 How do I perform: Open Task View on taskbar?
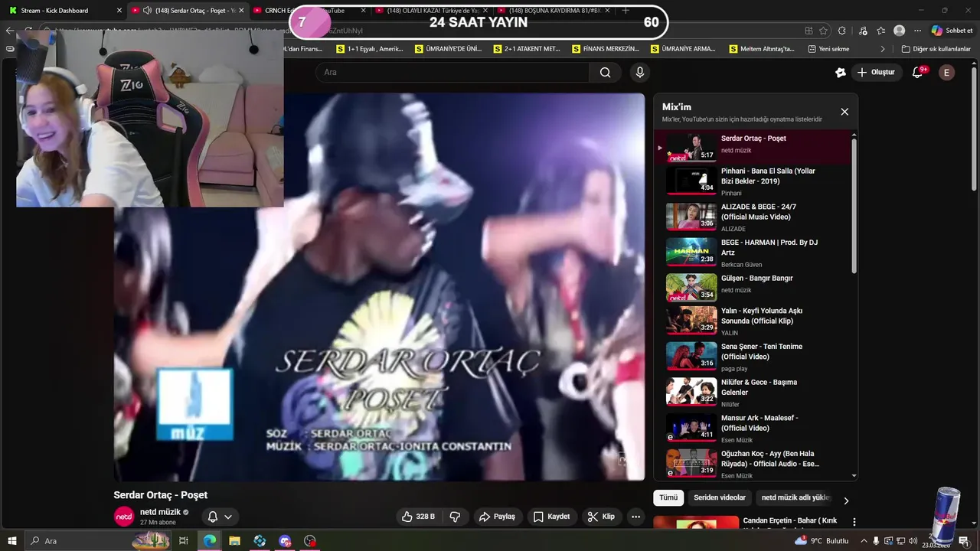184,541
